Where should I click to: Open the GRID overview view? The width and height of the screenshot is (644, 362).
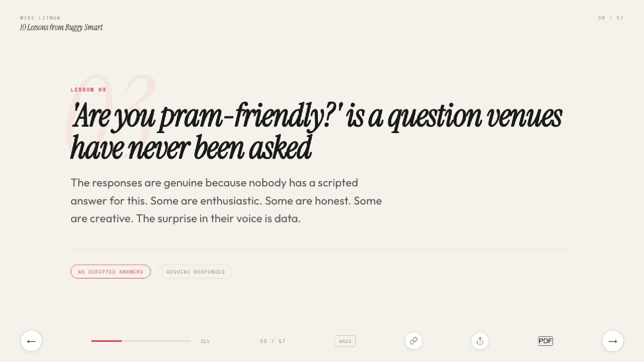pos(345,341)
